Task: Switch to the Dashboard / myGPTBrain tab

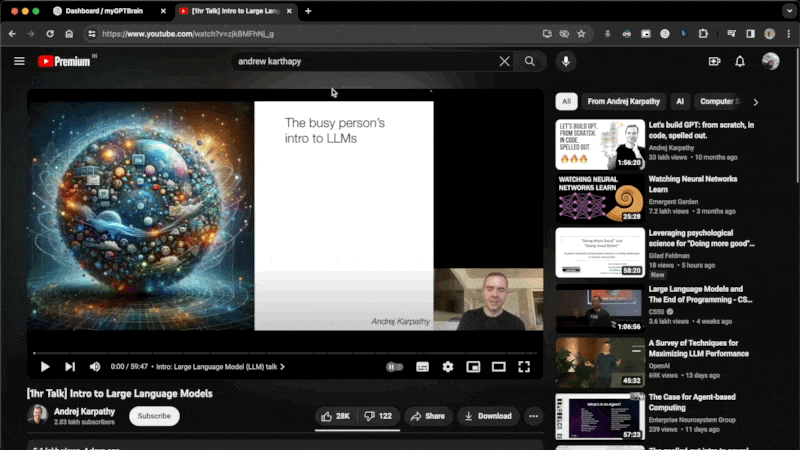Action: tap(105, 11)
